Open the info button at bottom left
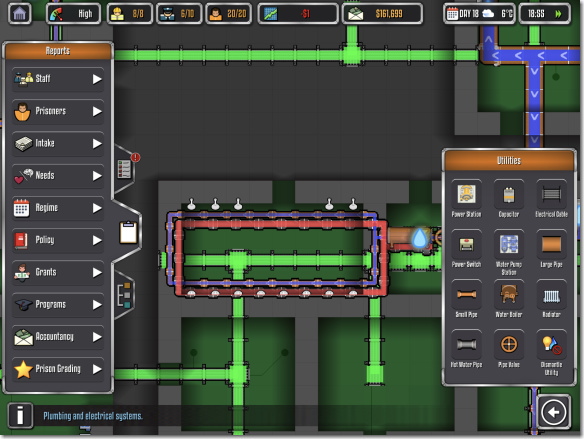The image size is (584, 439). point(20,415)
